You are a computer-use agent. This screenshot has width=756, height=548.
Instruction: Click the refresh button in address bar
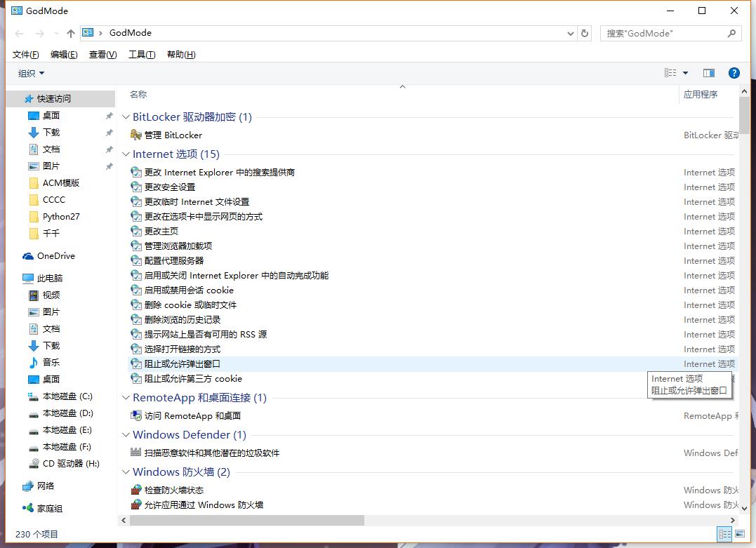[x=585, y=33]
